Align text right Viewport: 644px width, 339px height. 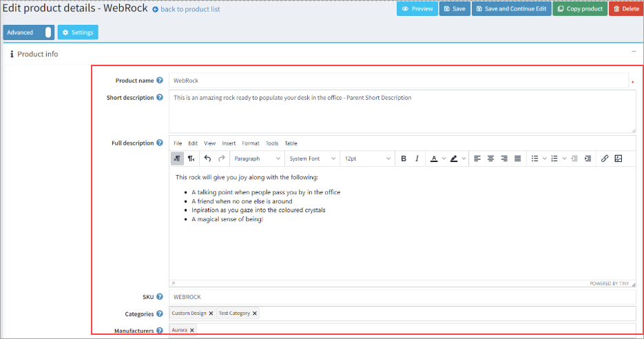504,158
